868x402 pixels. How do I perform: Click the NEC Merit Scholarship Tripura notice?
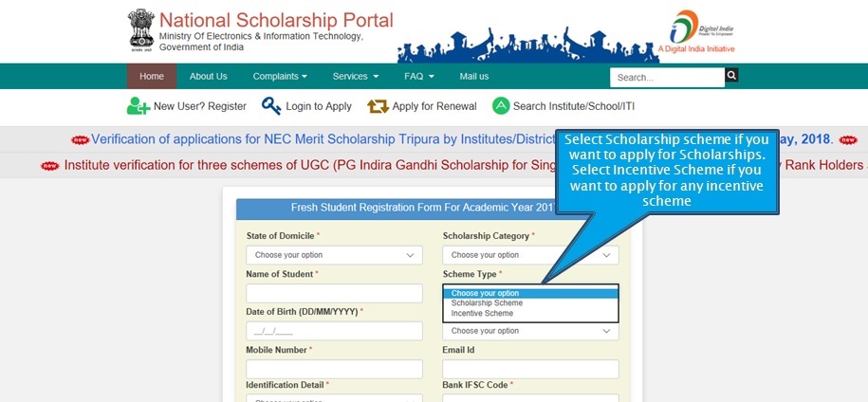point(323,138)
